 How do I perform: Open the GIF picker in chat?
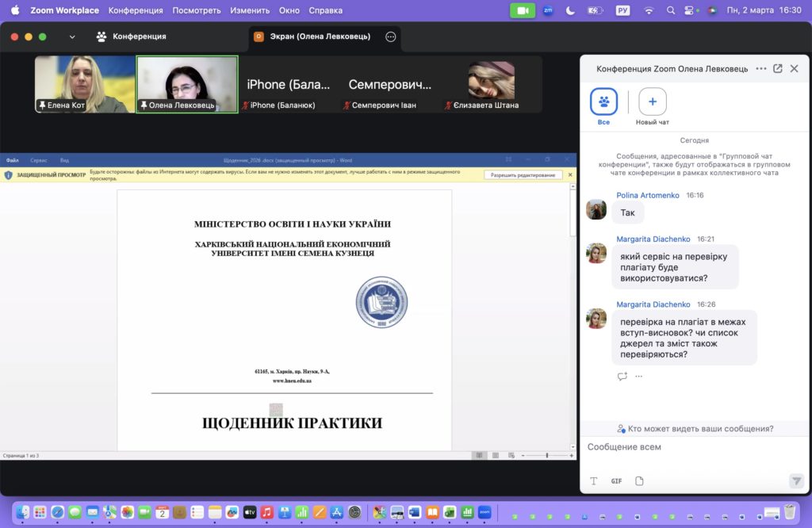pyautogui.click(x=616, y=481)
